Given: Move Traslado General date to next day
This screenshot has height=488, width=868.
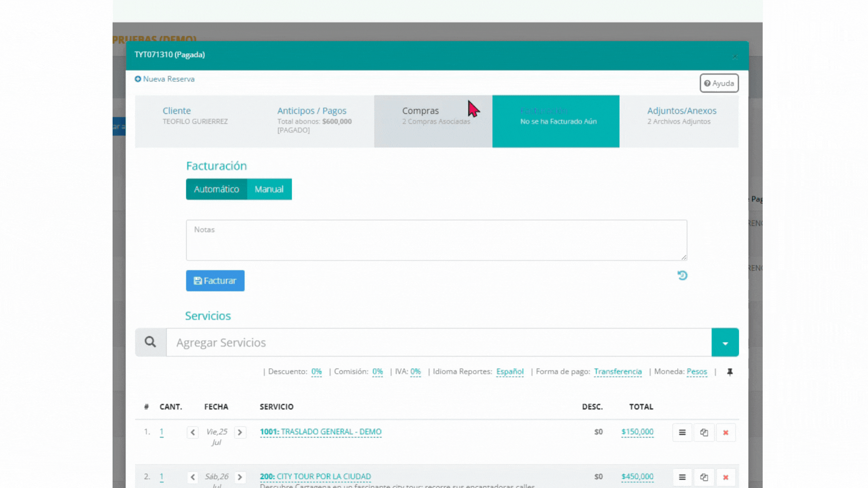Looking at the screenshot, I should click(x=240, y=432).
